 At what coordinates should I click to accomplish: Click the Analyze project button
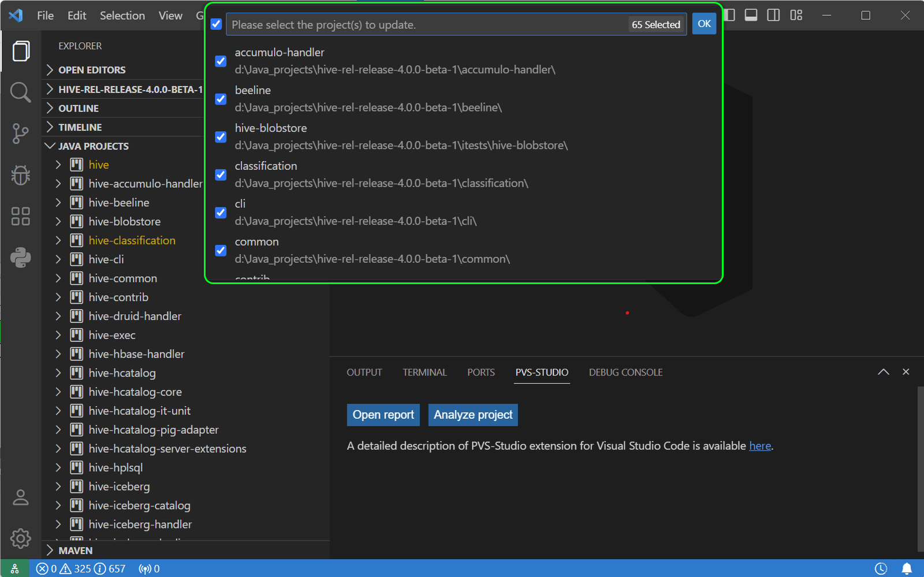click(472, 415)
